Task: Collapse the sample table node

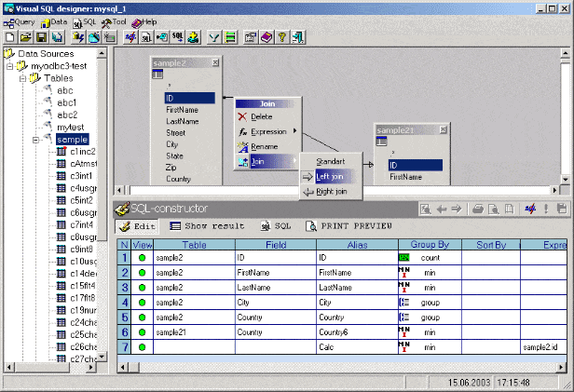Action: tap(35, 140)
